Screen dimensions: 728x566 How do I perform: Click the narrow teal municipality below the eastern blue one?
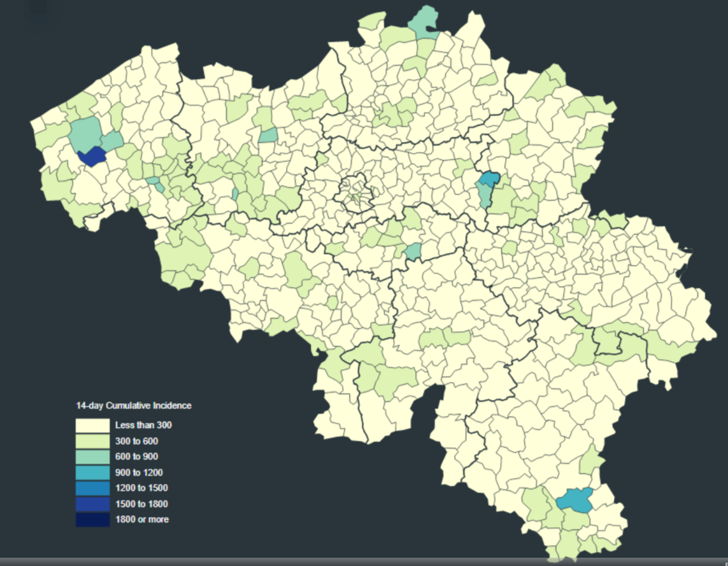point(485,195)
